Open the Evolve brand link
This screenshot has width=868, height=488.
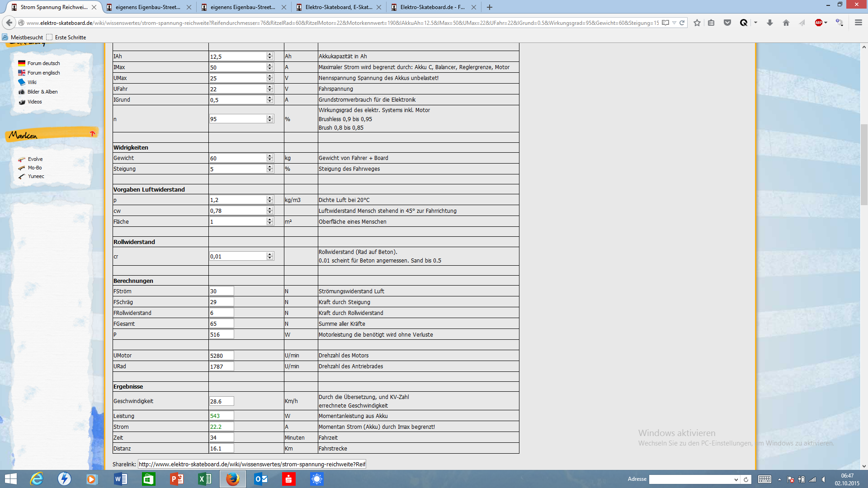point(35,159)
